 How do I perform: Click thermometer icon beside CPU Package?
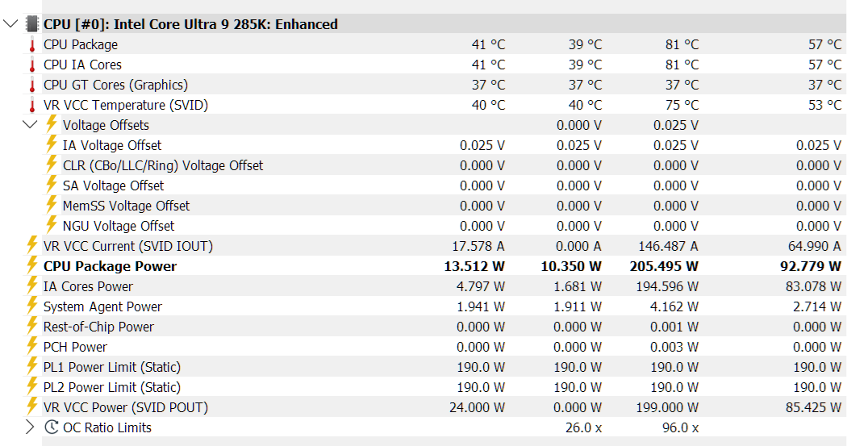click(x=32, y=44)
